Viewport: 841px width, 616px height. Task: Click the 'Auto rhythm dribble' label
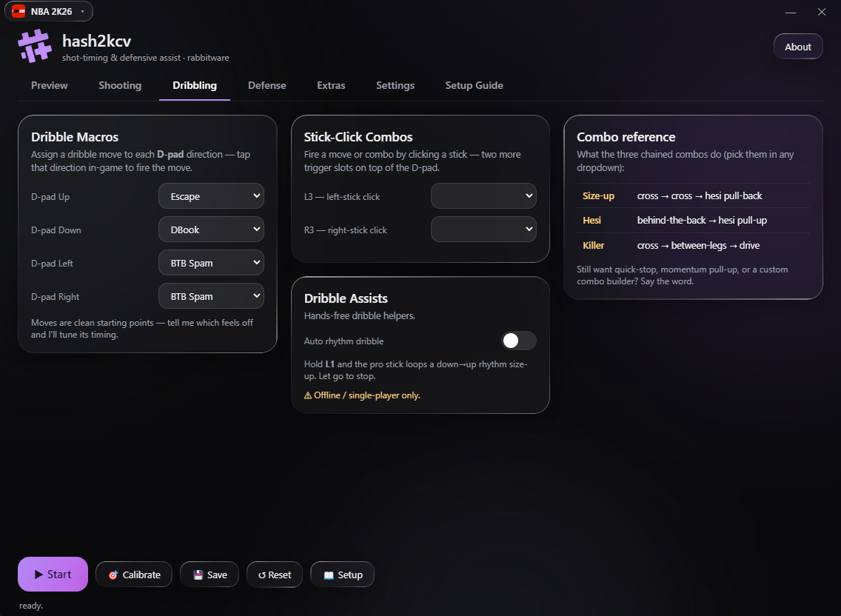[x=344, y=341]
